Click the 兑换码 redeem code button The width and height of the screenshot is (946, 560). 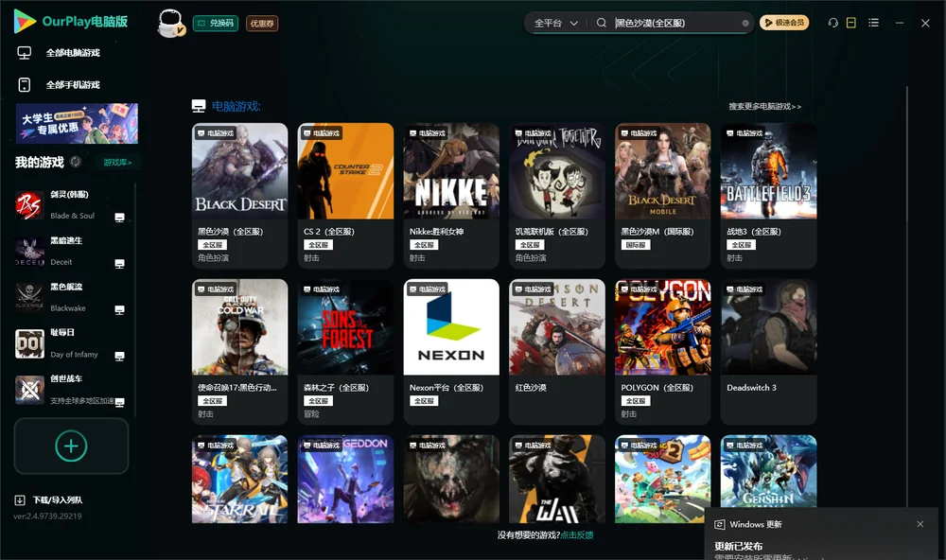point(216,24)
